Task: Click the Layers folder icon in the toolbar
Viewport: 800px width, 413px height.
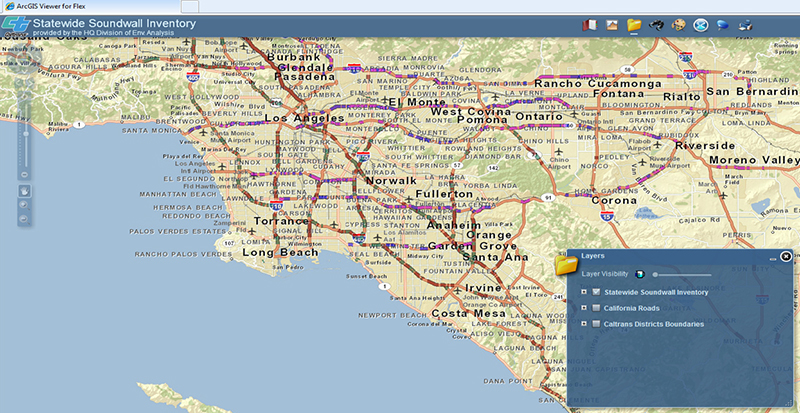Action: 634,25
